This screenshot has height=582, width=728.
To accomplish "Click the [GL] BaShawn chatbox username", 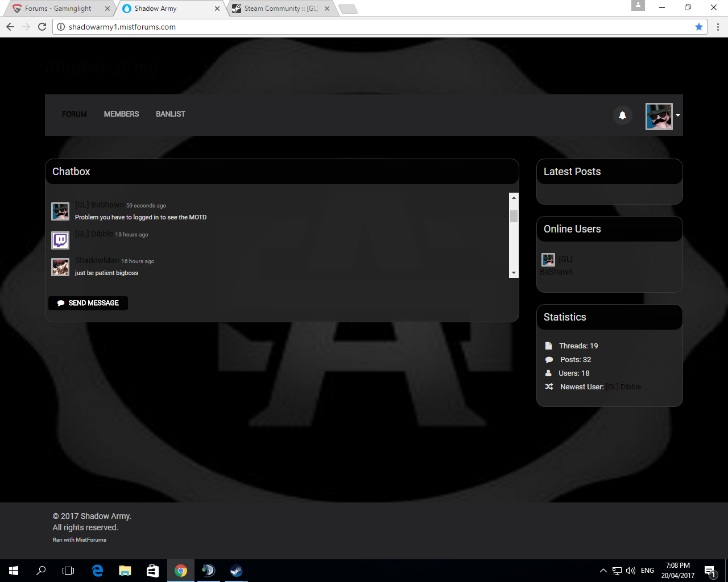I will coord(100,205).
